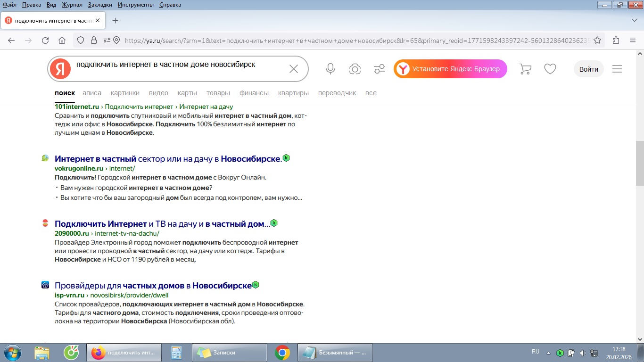Switch to the картинки search tab
The width and height of the screenshot is (644, 362).
(125, 93)
